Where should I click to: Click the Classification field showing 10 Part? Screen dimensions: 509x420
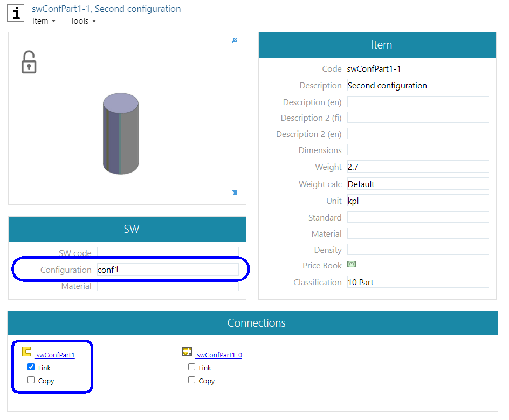click(x=417, y=282)
